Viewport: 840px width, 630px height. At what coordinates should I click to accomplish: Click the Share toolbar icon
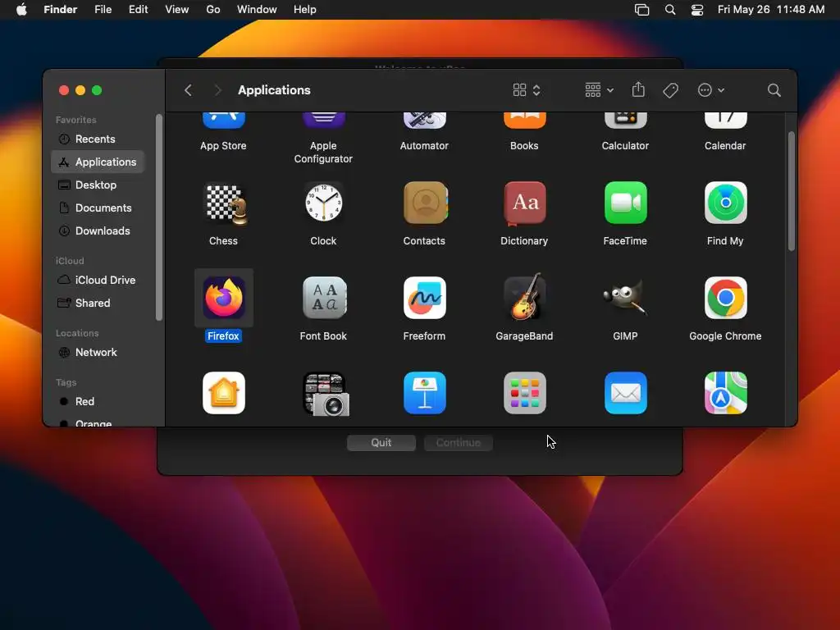(638, 89)
